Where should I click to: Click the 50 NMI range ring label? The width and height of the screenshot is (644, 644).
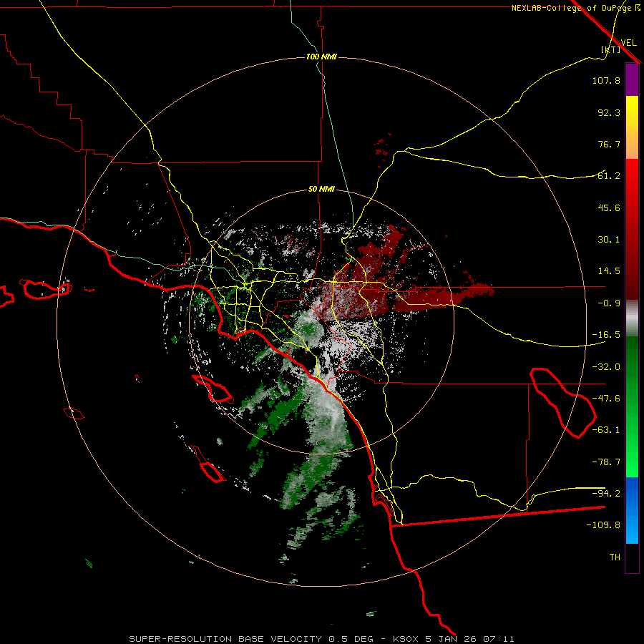click(x=321, y=190)
